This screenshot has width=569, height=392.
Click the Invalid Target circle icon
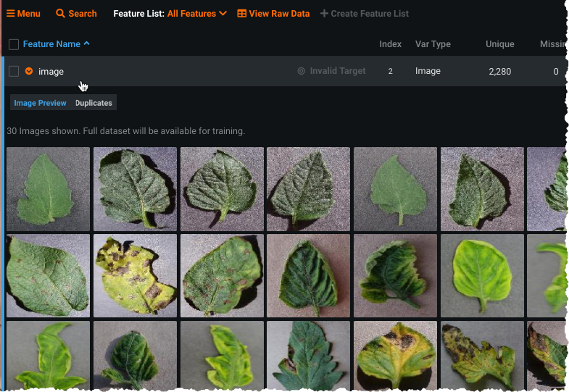[302, 71]
